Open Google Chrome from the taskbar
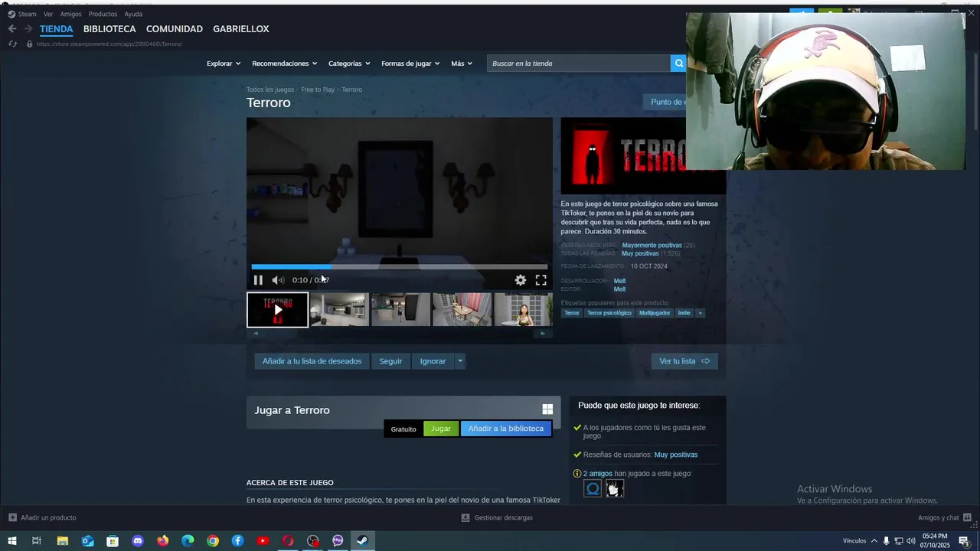This screenshot has width=980, height=551. click(213, 541)
